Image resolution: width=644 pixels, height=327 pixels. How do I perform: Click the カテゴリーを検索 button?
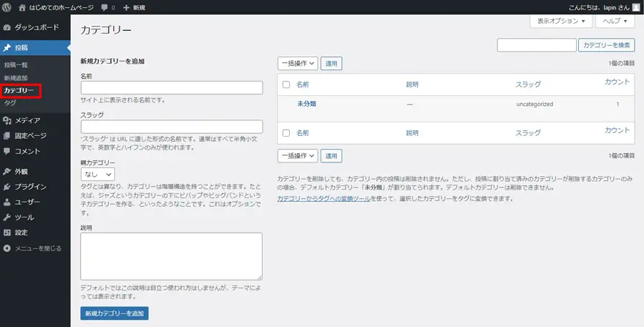tap(607, 45)
